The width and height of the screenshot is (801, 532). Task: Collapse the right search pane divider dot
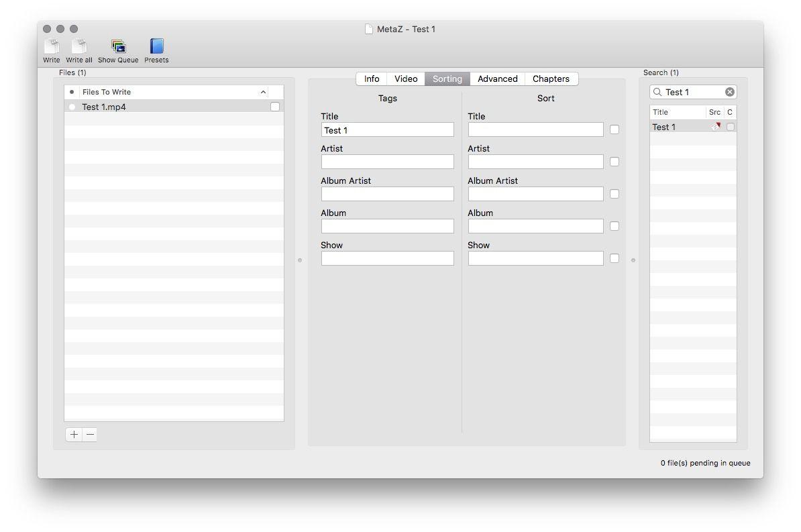point(633,260)
